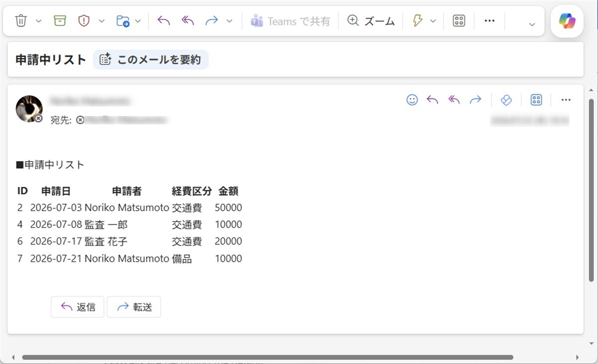
Task: Click the 金額 column header
Action: click(228, 191)
